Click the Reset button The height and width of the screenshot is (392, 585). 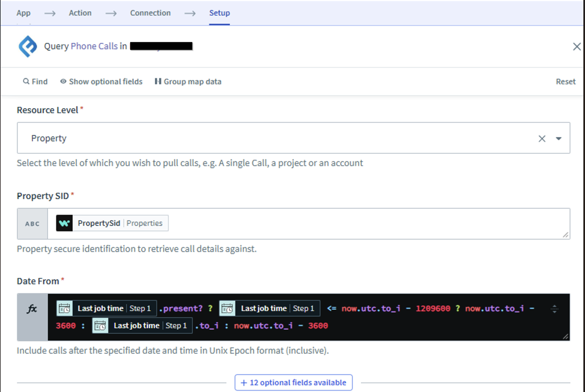566,81
